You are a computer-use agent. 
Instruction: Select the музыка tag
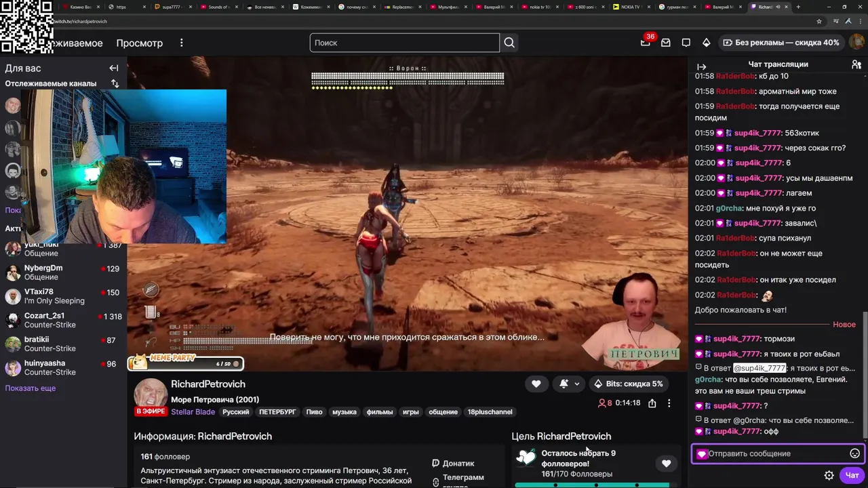point(344,411)
